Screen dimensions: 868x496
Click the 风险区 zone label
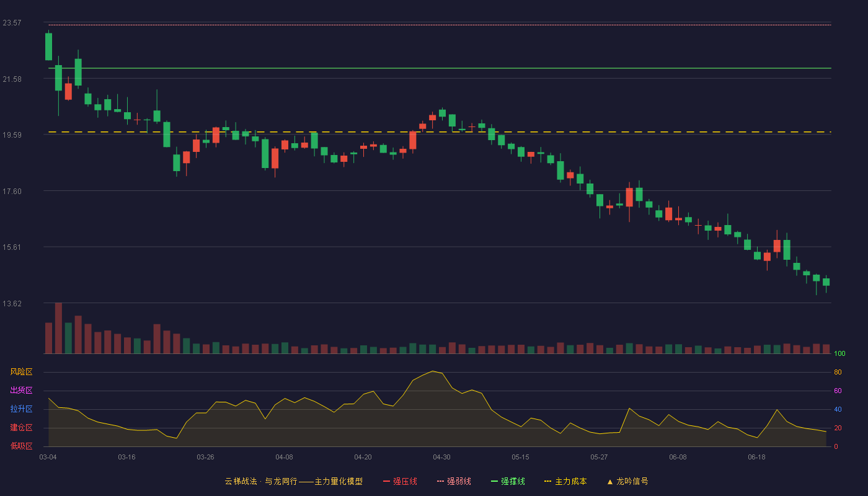click(21, 372)
